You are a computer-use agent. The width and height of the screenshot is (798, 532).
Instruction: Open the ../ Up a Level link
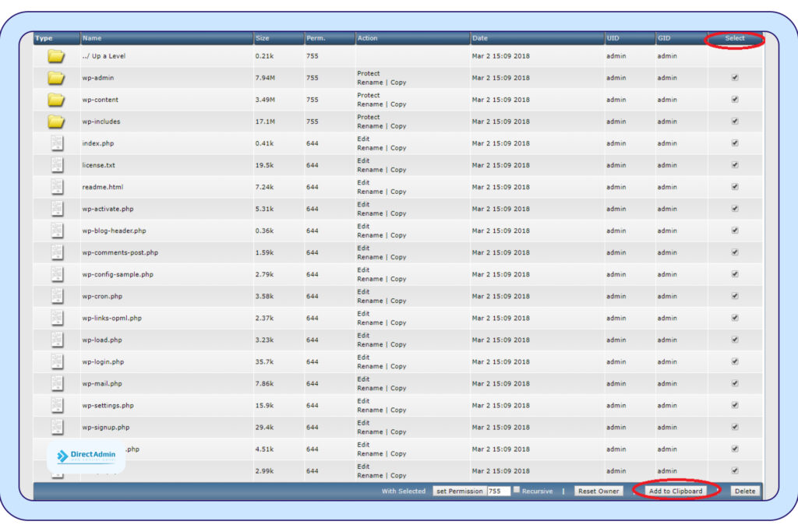[104, 56]
